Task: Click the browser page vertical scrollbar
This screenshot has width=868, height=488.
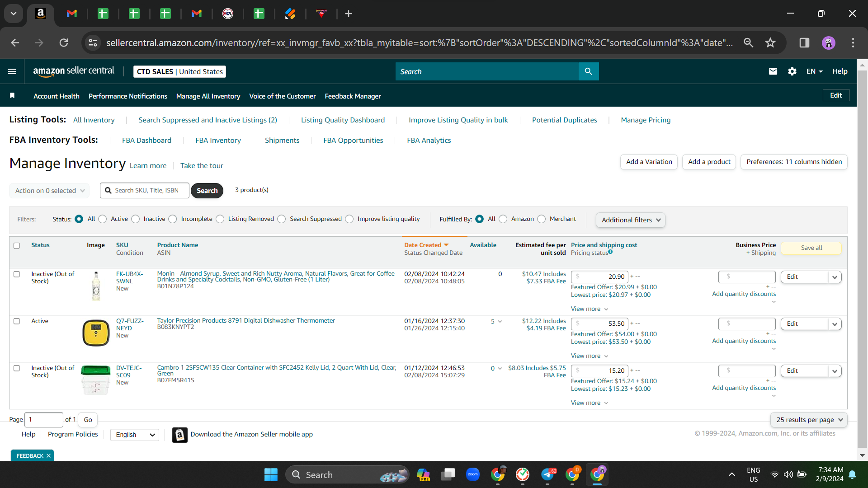Action: 862,259
